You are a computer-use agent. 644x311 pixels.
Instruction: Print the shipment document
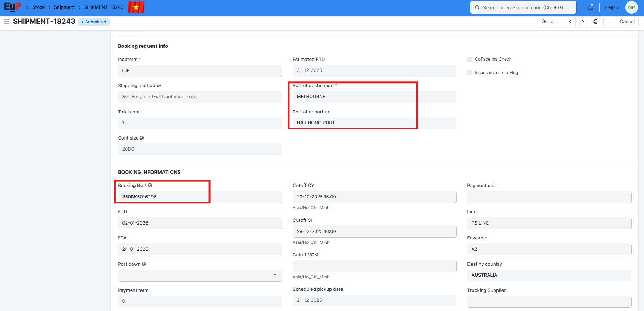pyautogui.click(x=596, y=22)
